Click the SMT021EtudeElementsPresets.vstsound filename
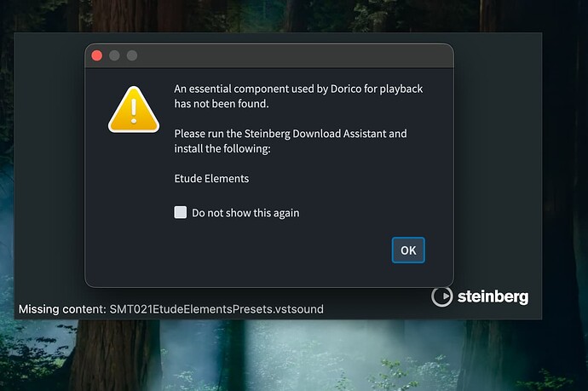 (216, 308)
